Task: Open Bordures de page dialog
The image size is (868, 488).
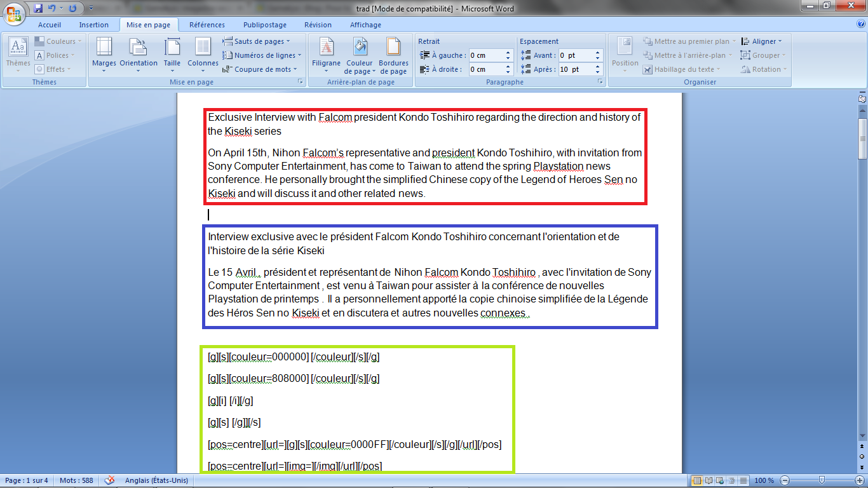Action: (x=394, y=55)
